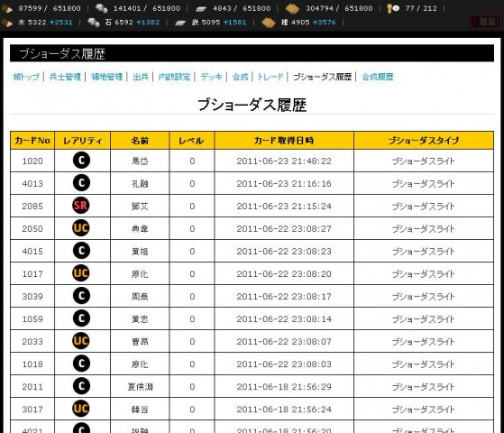Click timestamp 2011-06-18 21:56:29
Image resolution: width=504 pixels, height=433 pixels.
(284, 387)
